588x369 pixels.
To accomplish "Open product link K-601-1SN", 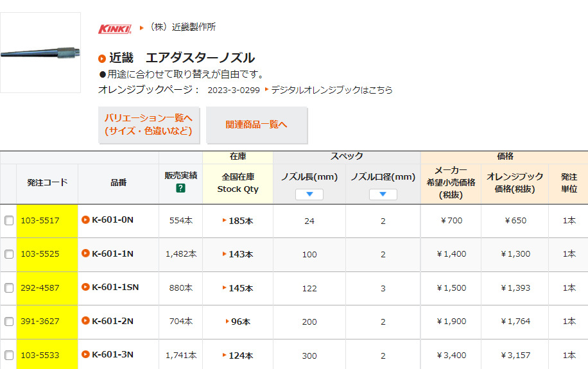I will click(115, 287).
